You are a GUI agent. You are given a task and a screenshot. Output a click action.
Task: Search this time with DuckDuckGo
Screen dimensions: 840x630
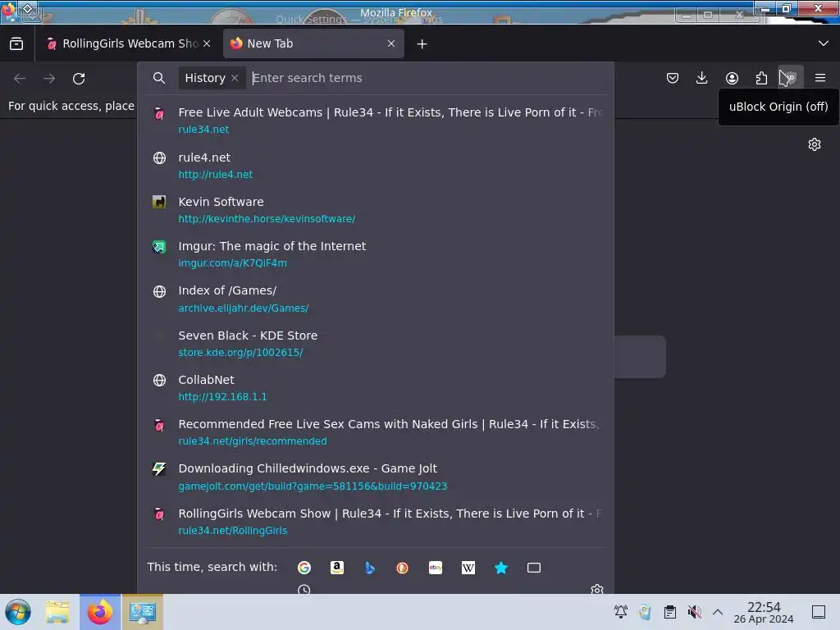402,568
